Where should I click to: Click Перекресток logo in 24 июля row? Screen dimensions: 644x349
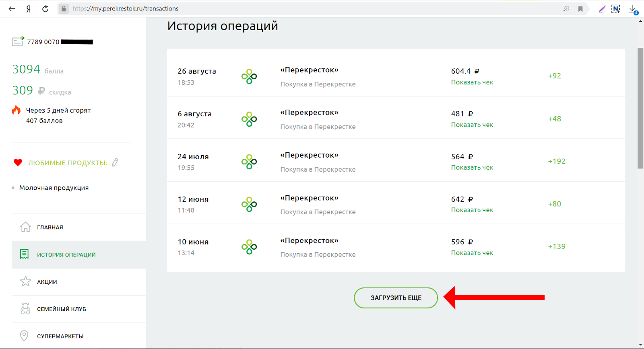point(249,162)
